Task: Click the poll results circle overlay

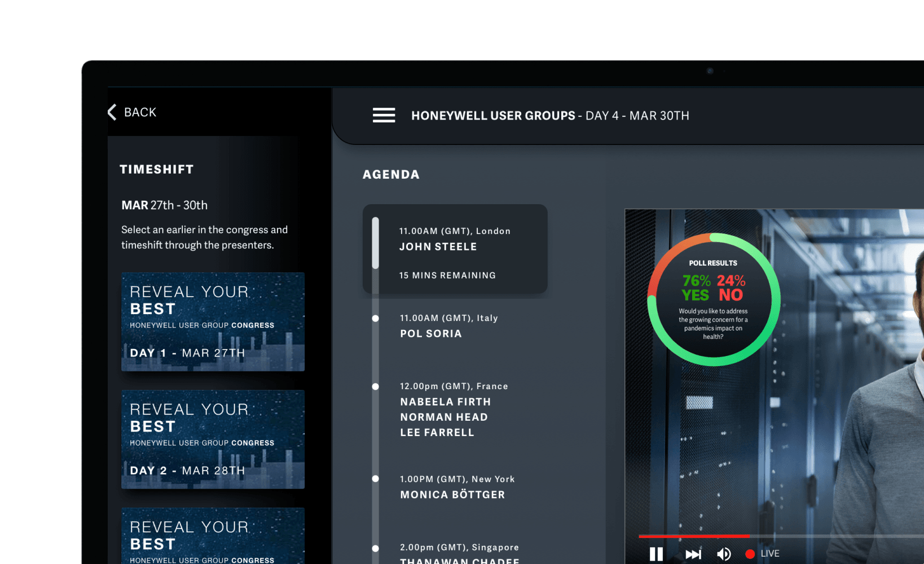Action: point(714,299)
